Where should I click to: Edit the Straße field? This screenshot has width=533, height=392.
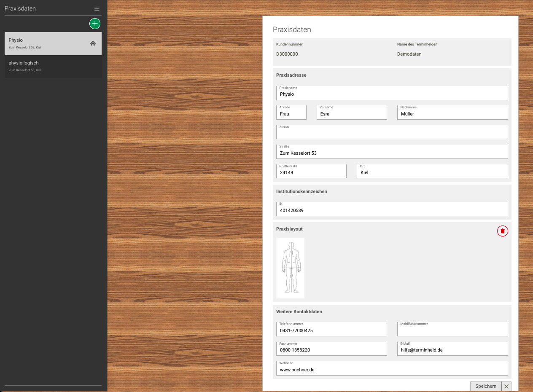point(392,153)
